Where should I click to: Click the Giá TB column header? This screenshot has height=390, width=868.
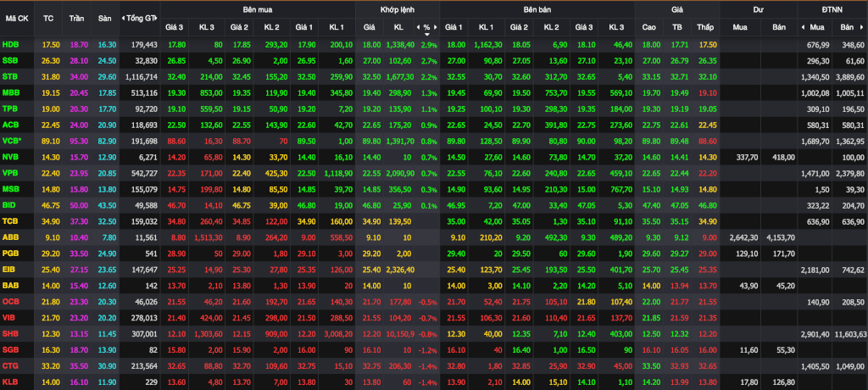[x=677, y=27]
